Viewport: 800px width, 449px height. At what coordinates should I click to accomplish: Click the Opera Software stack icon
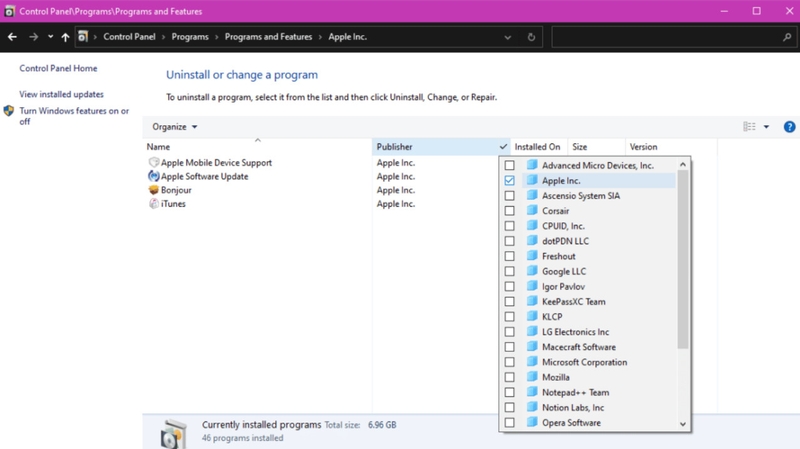pyautogui.click(x=532, y=422)
